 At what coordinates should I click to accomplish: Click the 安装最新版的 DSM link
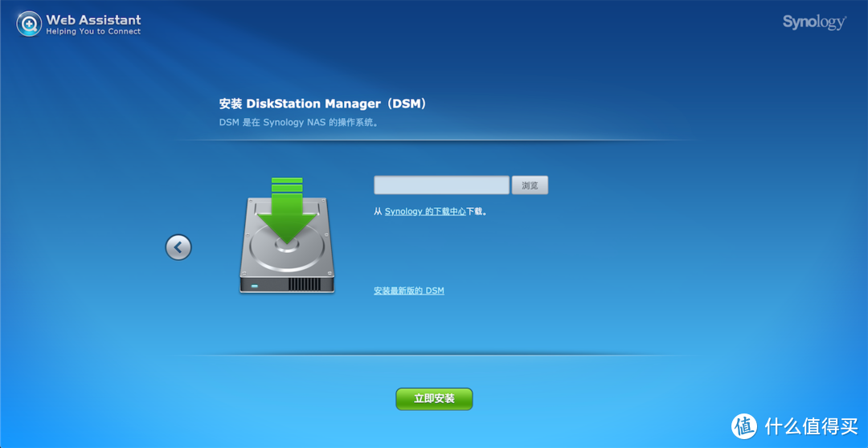[409, 291]
